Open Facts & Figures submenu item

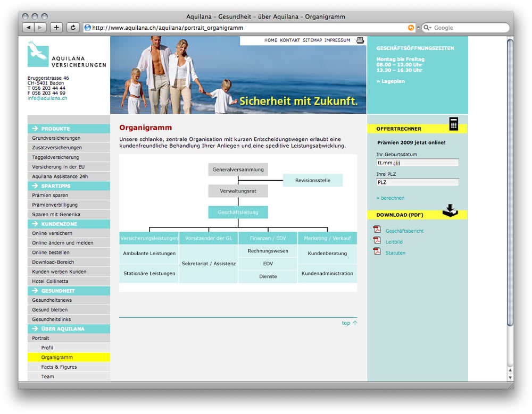tap(69, 367)
